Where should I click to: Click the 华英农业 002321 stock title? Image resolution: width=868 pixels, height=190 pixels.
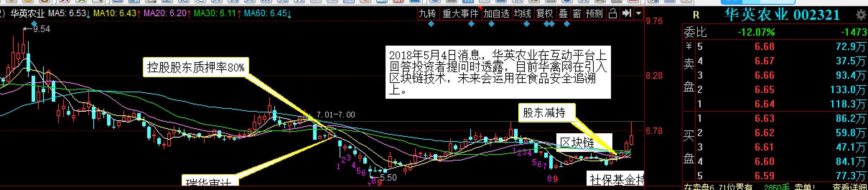point(781,15)
